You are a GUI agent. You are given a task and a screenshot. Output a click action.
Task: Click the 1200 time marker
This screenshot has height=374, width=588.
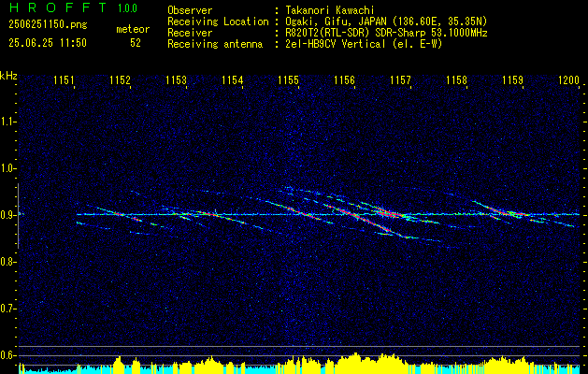point(569,80)
